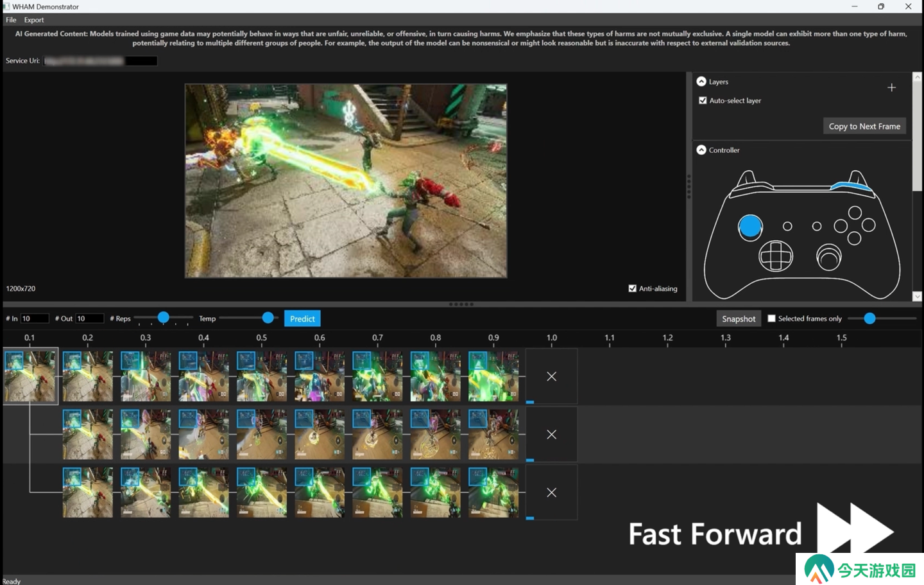Adjust the # Reps slider handle
The height and width of the screenshot is (585, 924).
click(x=163, y=317)
